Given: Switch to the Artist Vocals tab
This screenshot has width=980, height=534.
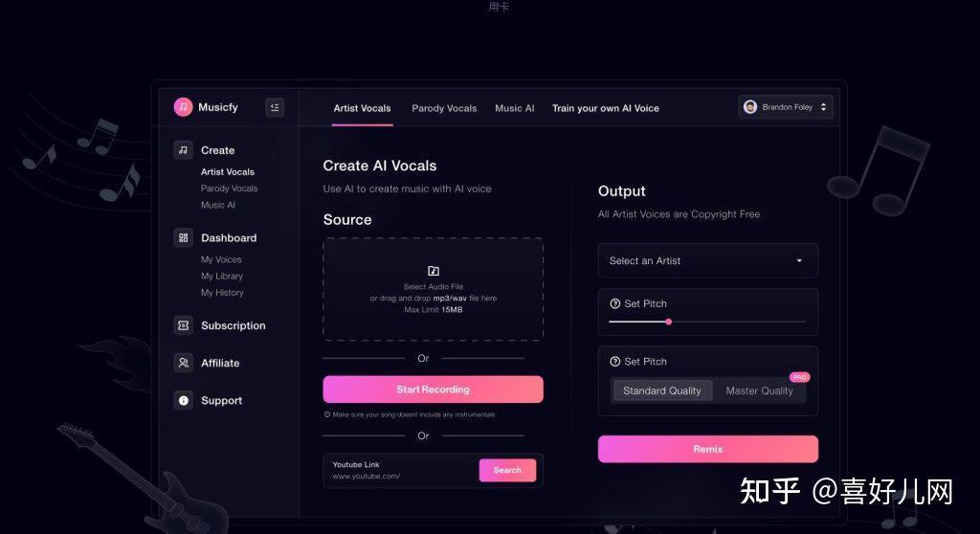Looking at the screenshot, I should [362, 108].
